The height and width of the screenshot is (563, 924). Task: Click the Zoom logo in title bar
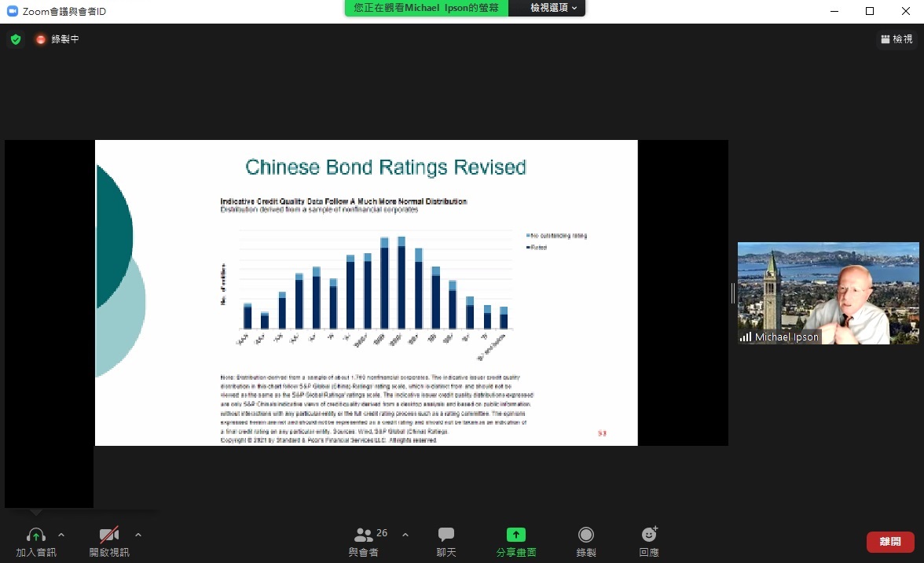[x=12, y=11]
